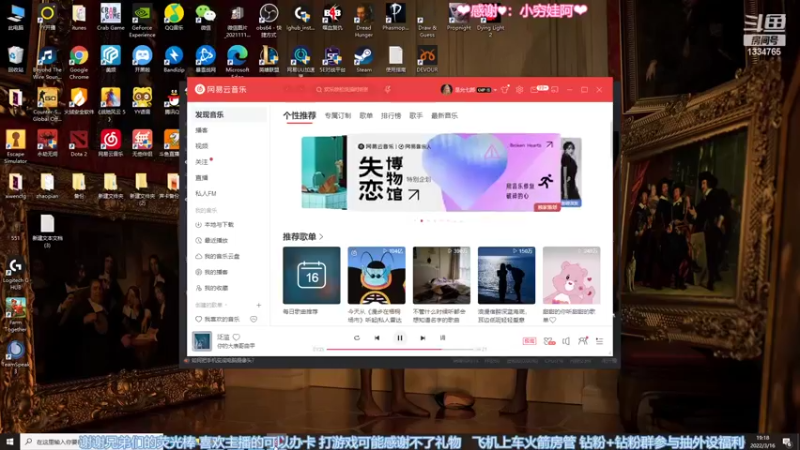
Task: Open the playlist queue icon
Action: pyautogui.click(x=599, y=341)
